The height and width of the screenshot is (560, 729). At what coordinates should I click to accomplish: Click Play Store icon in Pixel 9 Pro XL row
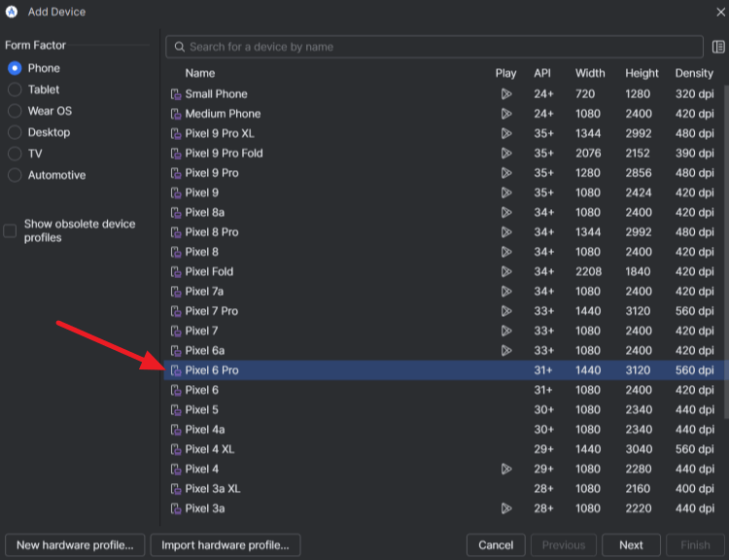506,133
